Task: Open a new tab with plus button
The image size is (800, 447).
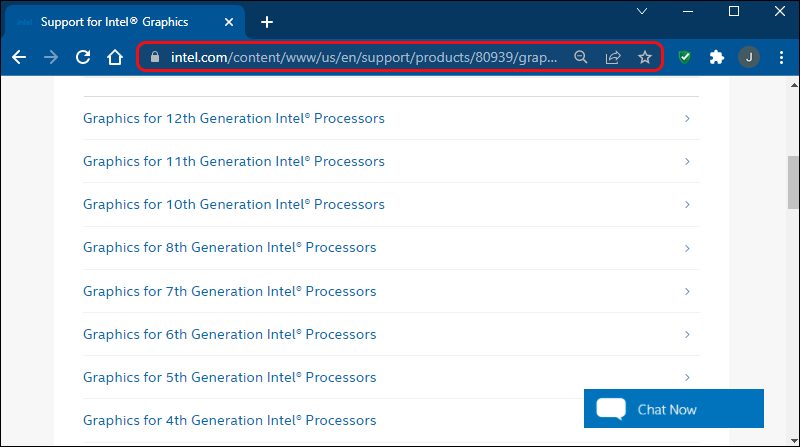Action: pyautogui.click(x=266, y=22)
